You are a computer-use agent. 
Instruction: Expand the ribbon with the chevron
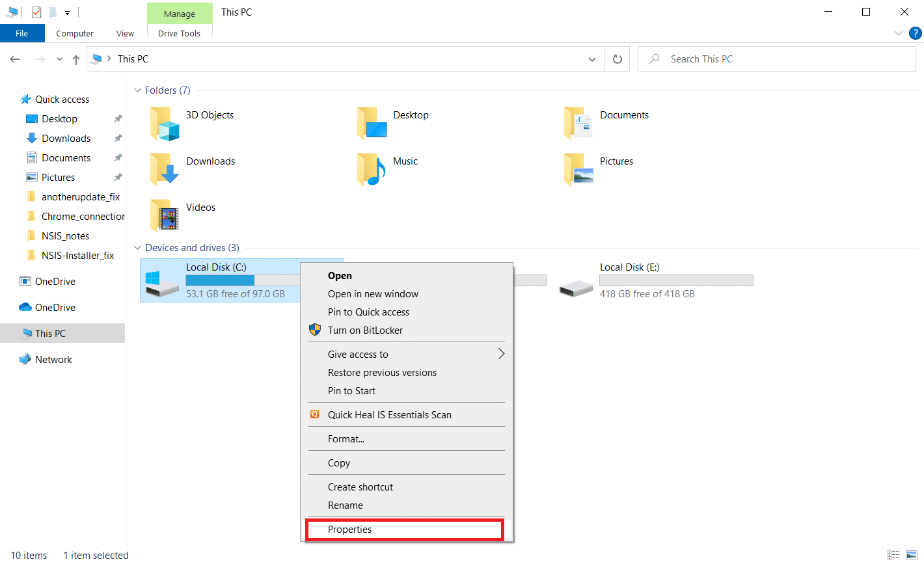coord(899,33)
